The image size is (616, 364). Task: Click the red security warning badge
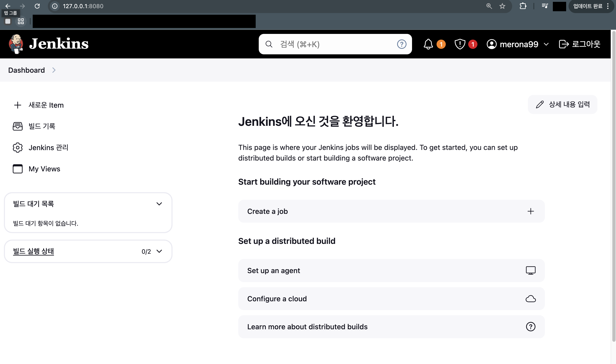click(x=473, y=44)
